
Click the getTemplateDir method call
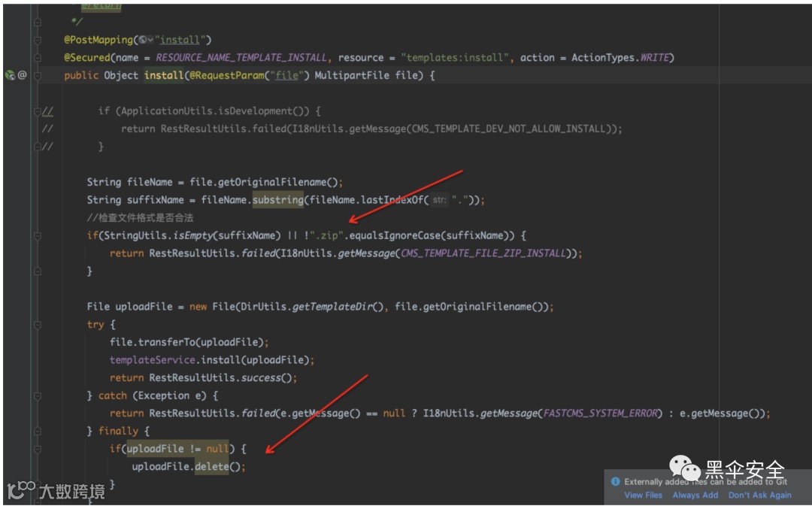pos(332,307)
